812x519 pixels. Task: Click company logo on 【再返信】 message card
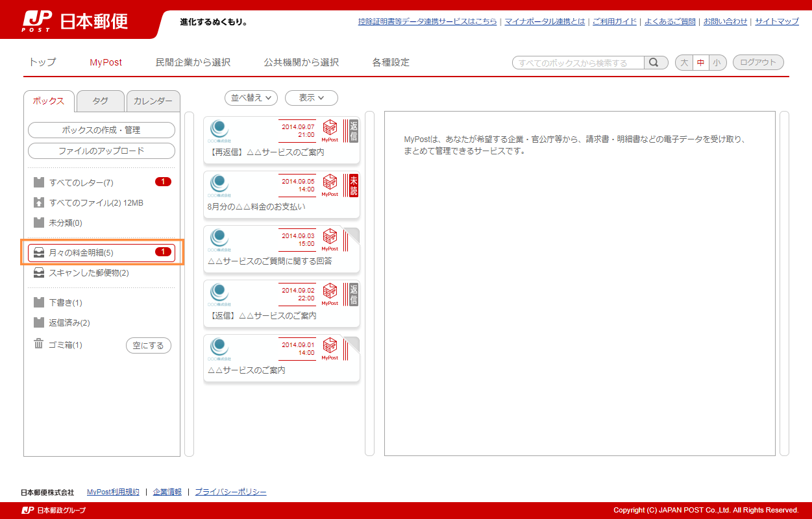pyautogui.click(x=219, y=131)
